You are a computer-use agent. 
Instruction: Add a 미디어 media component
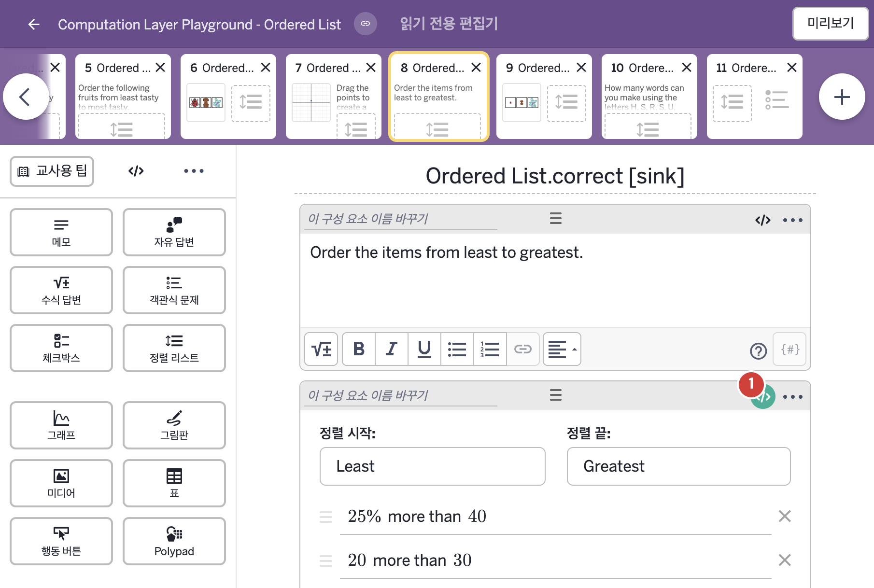click(x=61, y=483)
